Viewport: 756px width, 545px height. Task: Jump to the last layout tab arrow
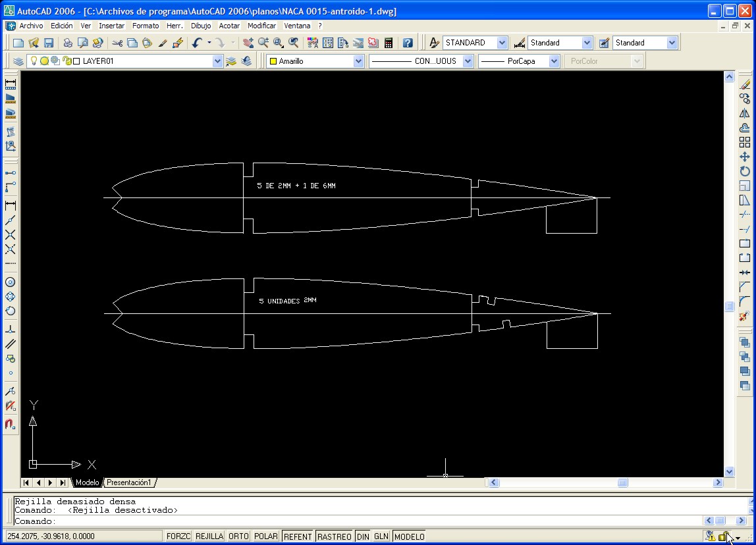tap(63, 482)
